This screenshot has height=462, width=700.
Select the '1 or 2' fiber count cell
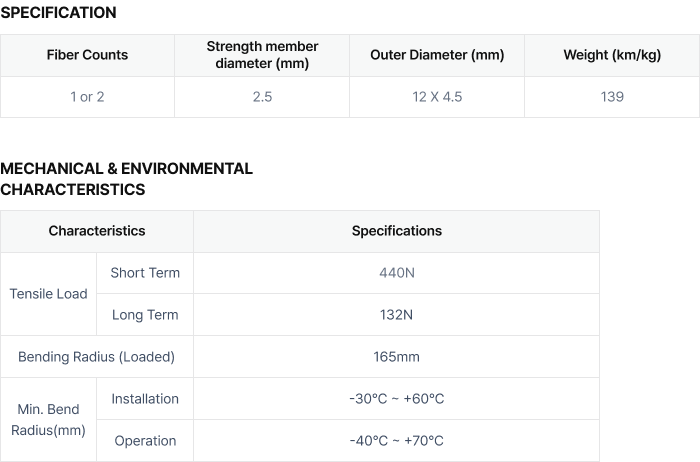(x=88, y=97)
